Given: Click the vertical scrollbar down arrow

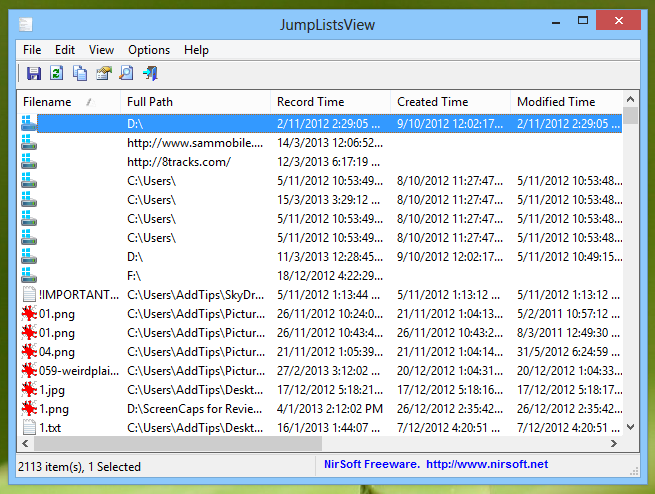Looking at the screenshot, I should tap(631, 427).
